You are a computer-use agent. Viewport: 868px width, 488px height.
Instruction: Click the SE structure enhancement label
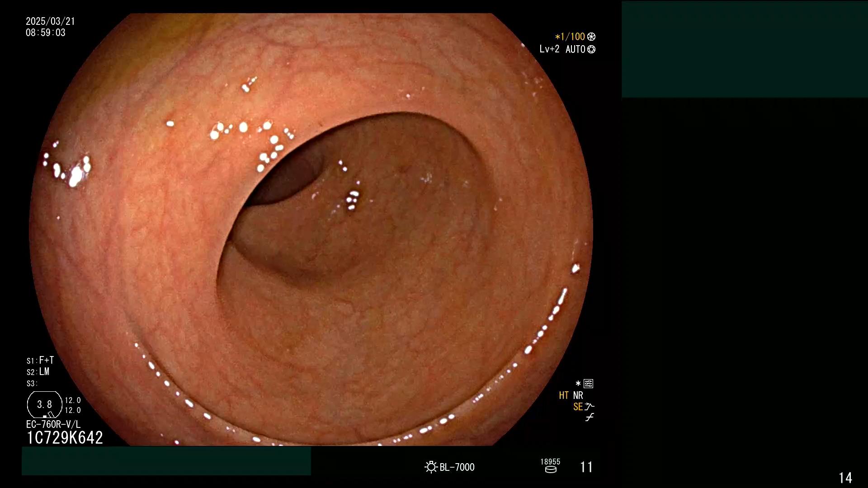pos(578,407)
